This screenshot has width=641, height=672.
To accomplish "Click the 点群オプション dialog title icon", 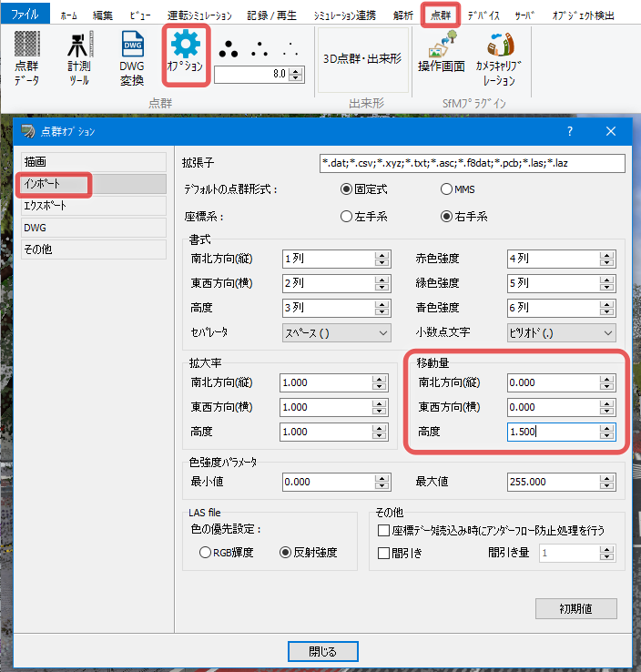I will [28, 131].
